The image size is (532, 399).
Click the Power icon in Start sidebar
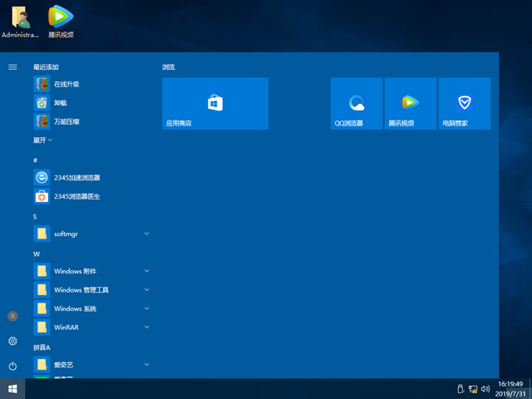point(12,366)
